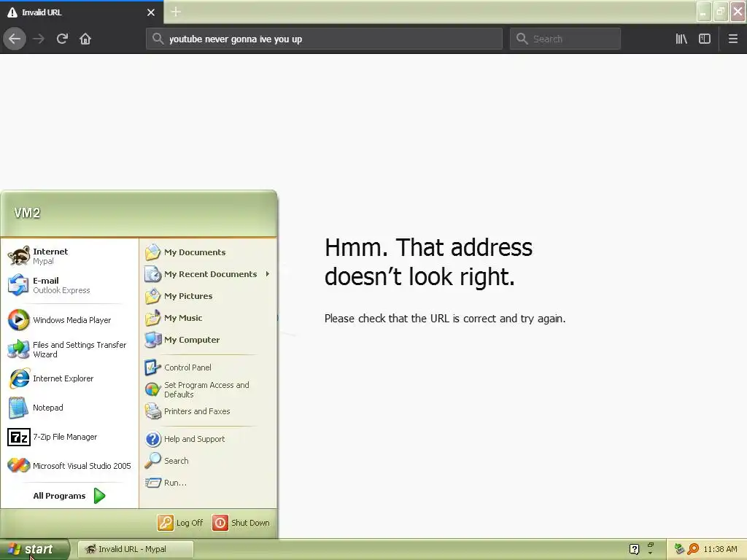Image resolution: width=747 pixels, height=560 pixels.
Task: Open My Computer
Action: pyautogui.click(x=208, y=340)
